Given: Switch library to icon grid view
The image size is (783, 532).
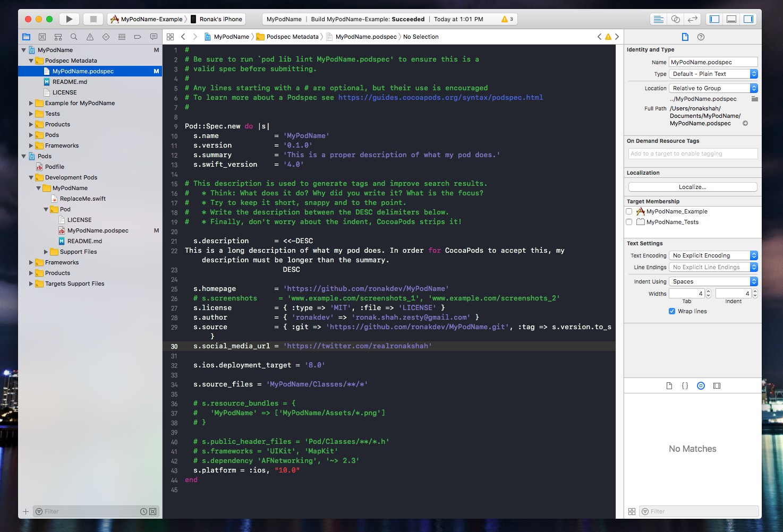Looking at the screenshot, I should (632, 512).
